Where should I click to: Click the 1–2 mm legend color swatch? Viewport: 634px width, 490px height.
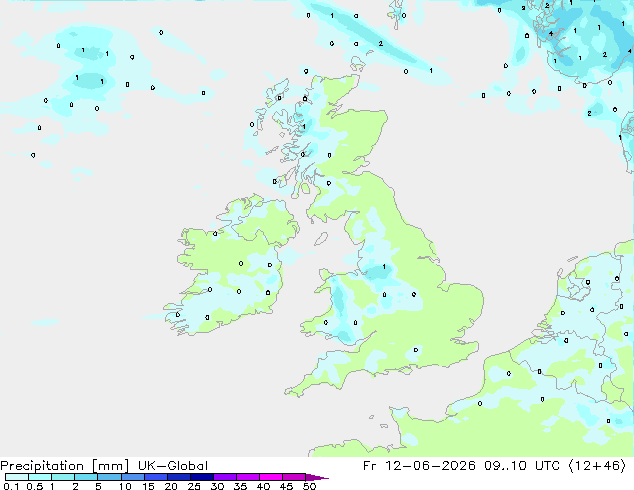point(63,477)
